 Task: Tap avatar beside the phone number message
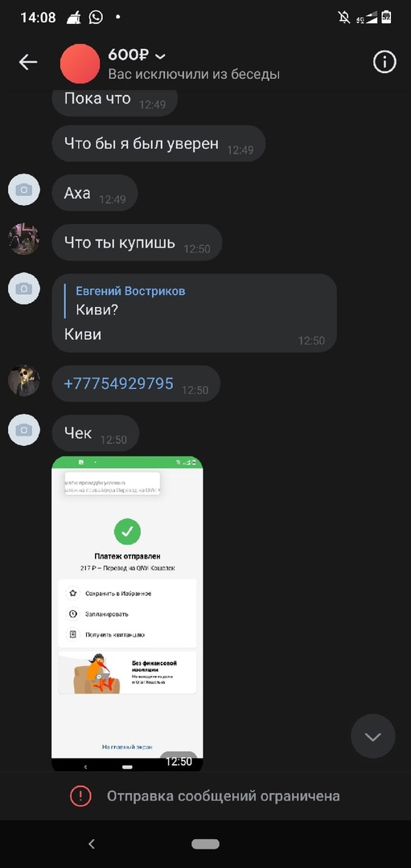(24, 381)
